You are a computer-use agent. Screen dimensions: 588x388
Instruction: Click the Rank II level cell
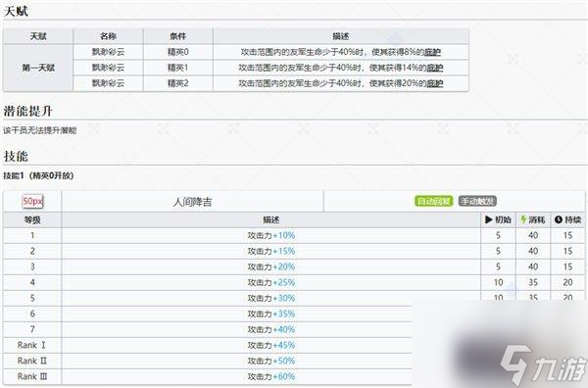coord(32,361)
